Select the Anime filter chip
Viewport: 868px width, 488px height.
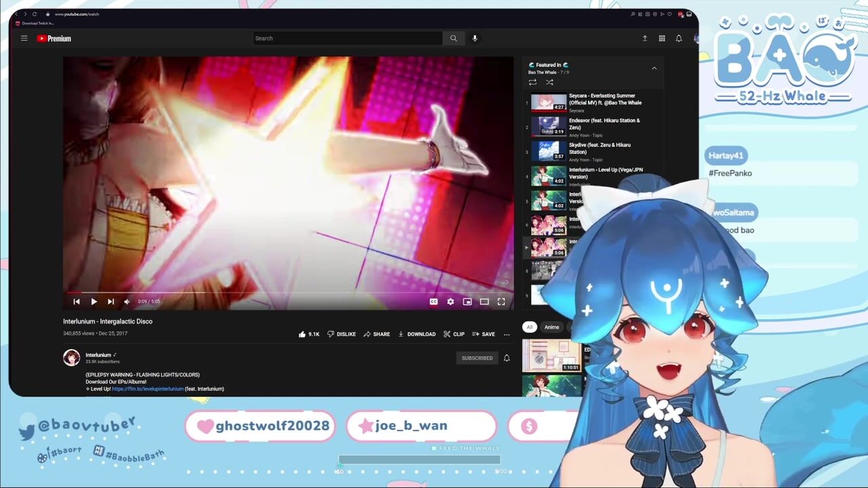click(x=551, y=327)
